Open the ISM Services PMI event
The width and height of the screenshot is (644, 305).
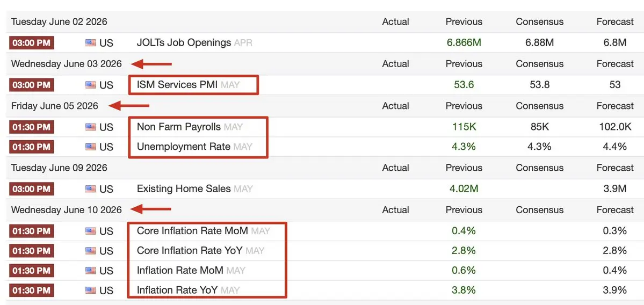[x=177, y=85]
